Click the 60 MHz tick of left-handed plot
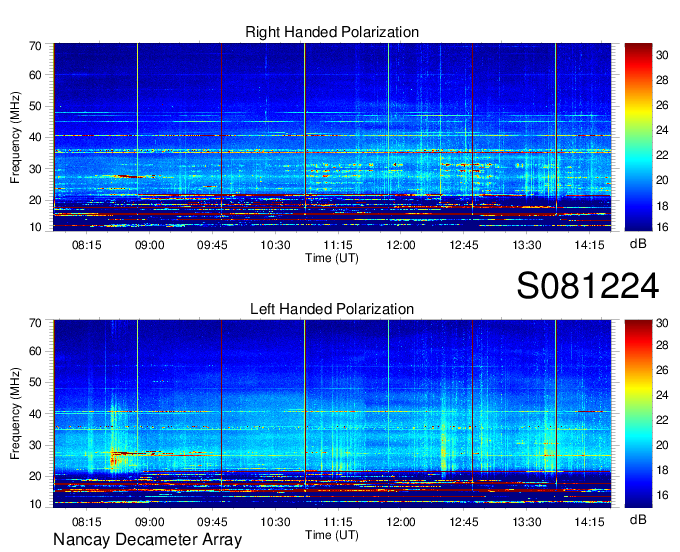680x552 pixels. 35,351
